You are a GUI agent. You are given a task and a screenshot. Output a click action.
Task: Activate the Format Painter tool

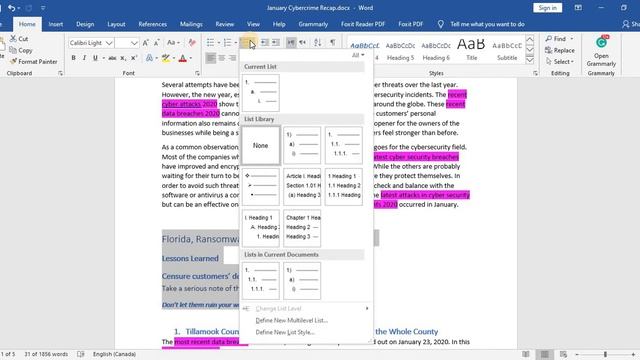[33, 62]
